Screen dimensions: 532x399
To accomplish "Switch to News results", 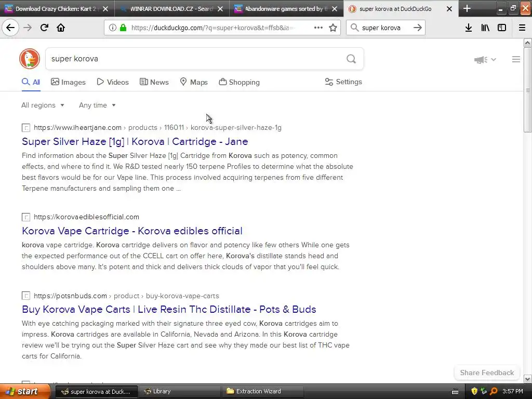I will coord(154,82).
